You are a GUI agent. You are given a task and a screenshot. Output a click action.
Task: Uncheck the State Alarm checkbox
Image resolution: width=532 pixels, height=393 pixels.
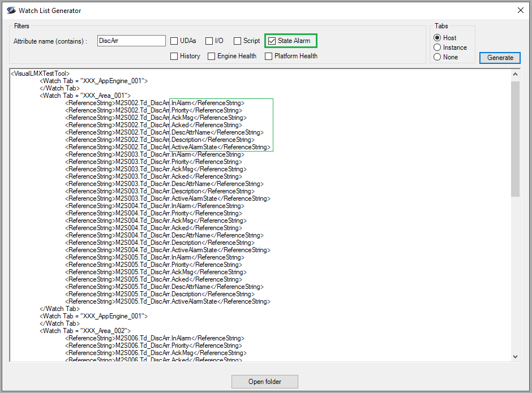coord(272,41)
